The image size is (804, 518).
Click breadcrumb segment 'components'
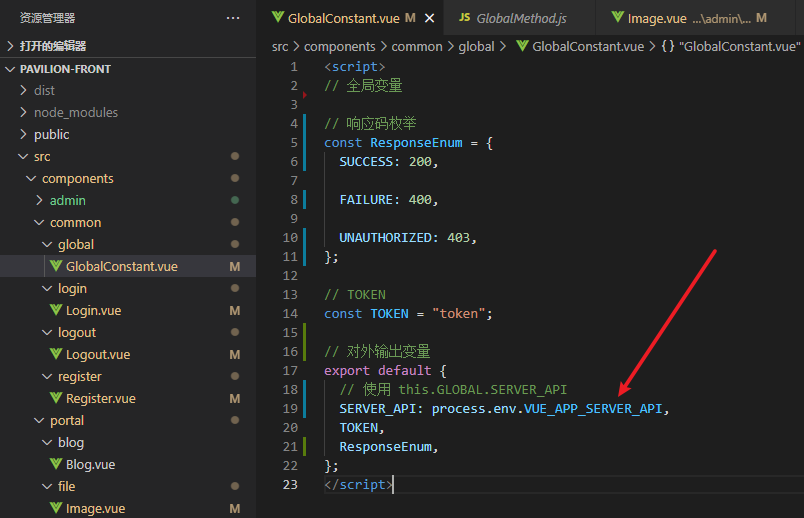click(x=339, y=47)
